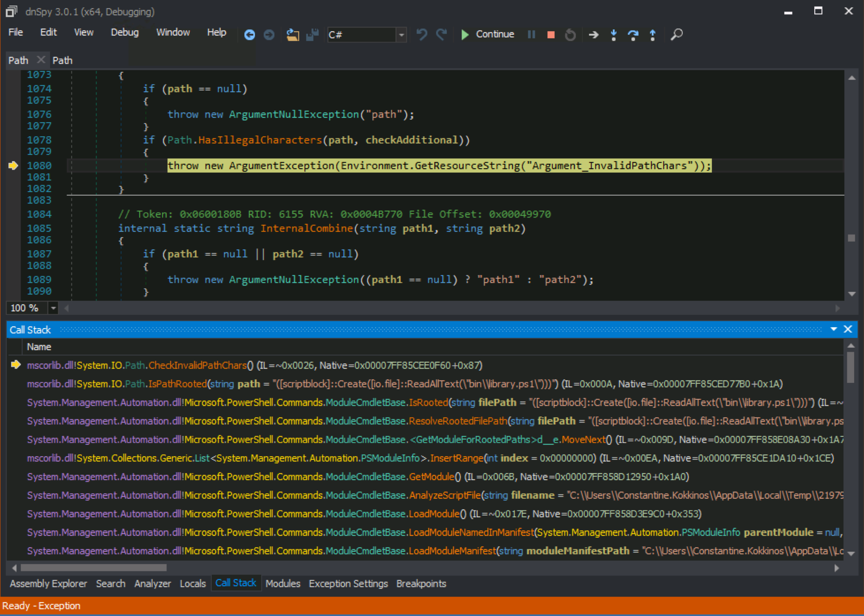Select CheckInvalidPathChars call stack frame
The image size is (864, 616).
pos(425,365)
